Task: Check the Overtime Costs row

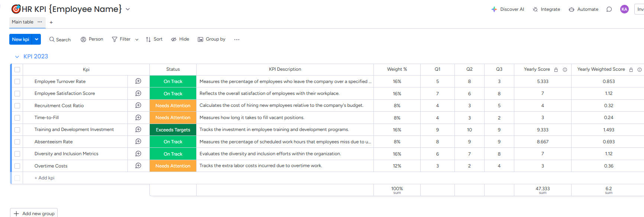Action: click(x=17, y=166)
